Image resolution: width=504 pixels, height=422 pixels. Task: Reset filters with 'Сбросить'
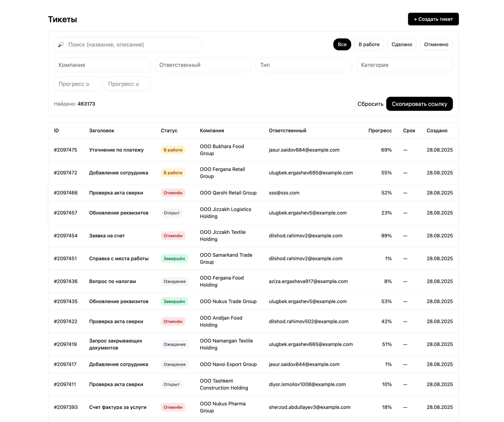[370, 104]
